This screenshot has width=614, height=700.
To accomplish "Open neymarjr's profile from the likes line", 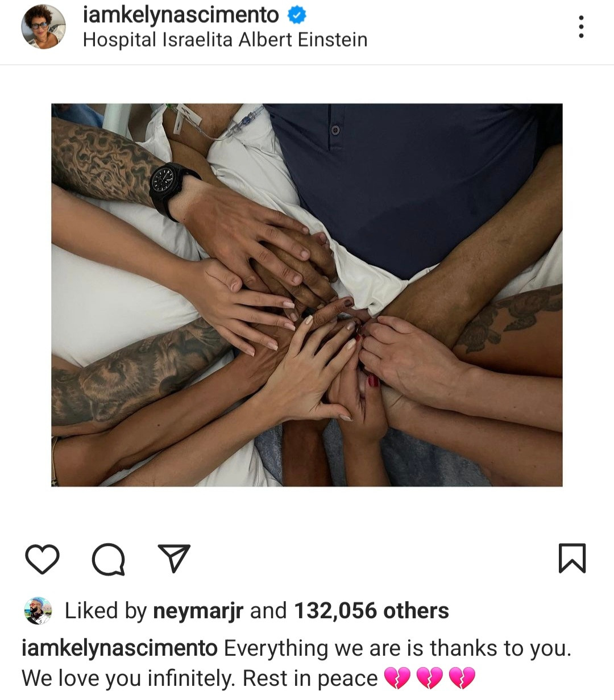I will tap(198, 611).
